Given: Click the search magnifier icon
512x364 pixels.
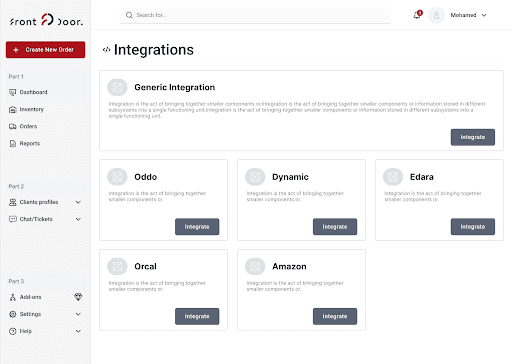Looking at the screenshot, I should pyautogui.click(x=129, y=15).
